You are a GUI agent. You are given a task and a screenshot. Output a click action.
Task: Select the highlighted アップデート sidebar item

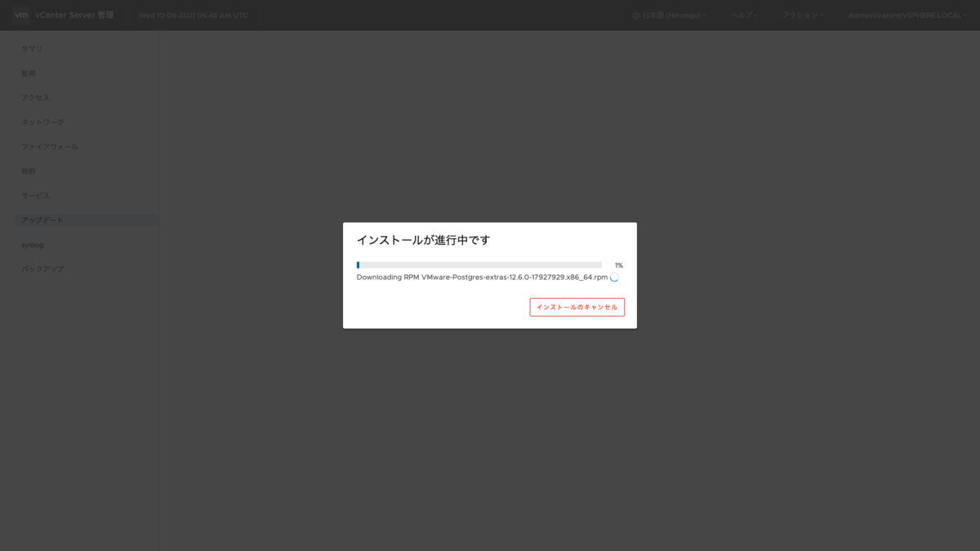point(87,220)
